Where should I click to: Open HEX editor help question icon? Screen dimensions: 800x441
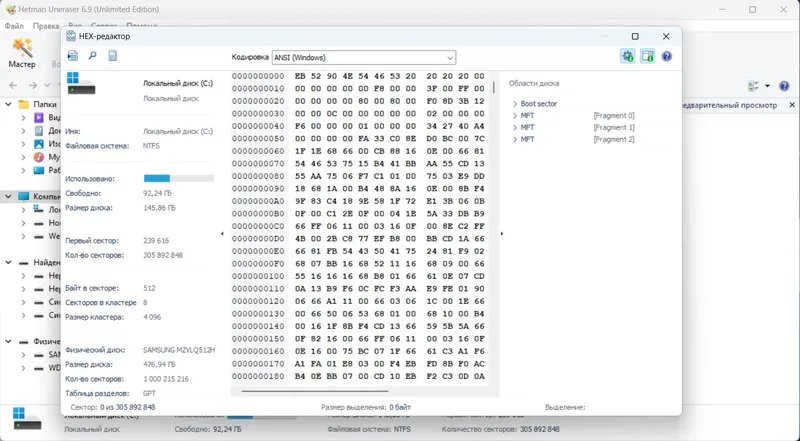click(x=667, y=56)
